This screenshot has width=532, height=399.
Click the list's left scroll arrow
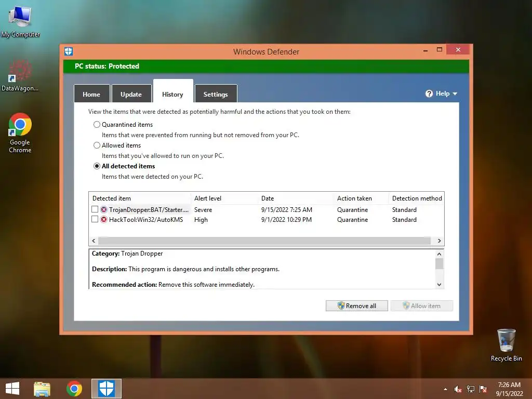[94, 241]
